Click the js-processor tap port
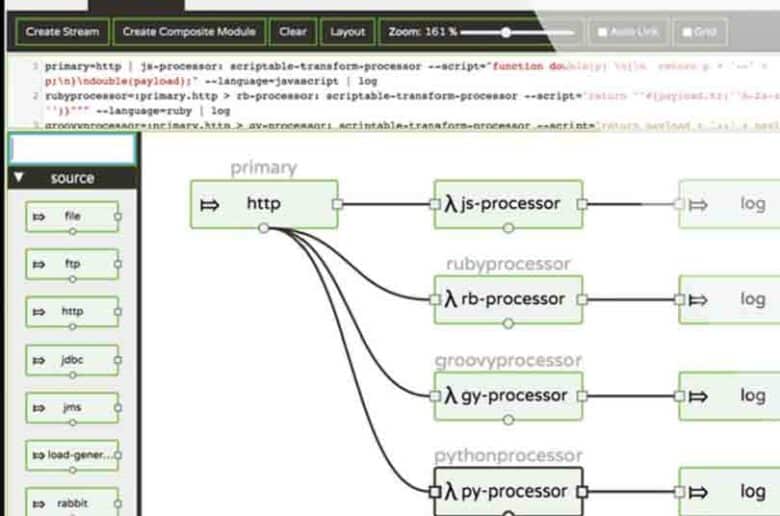The height and width of the screenshot is (516, 780). click(508, 228)
